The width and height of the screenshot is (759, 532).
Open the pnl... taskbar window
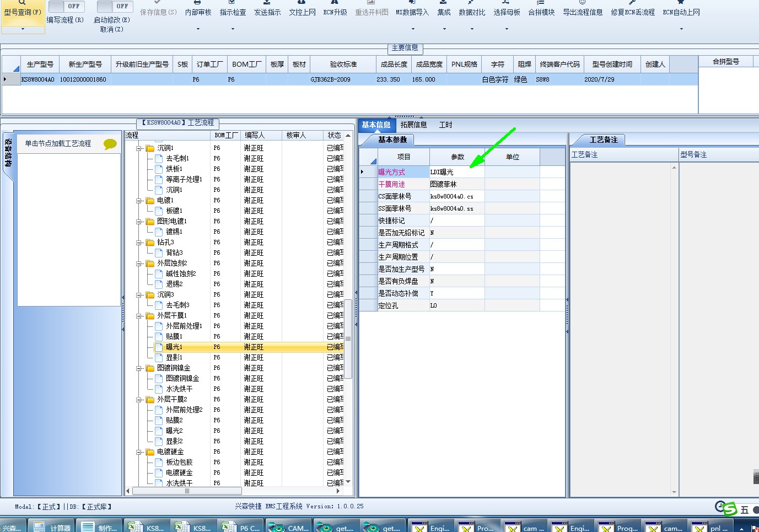(711, 527)
